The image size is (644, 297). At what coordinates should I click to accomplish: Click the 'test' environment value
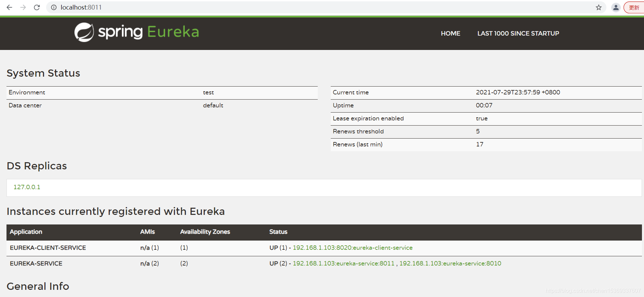coord(208,92)
